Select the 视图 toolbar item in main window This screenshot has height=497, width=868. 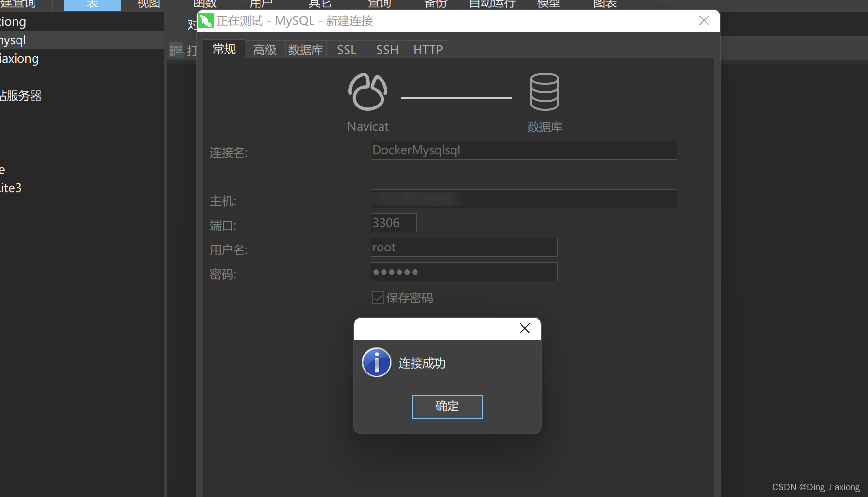pyautogui.click(x=149, y=4)
